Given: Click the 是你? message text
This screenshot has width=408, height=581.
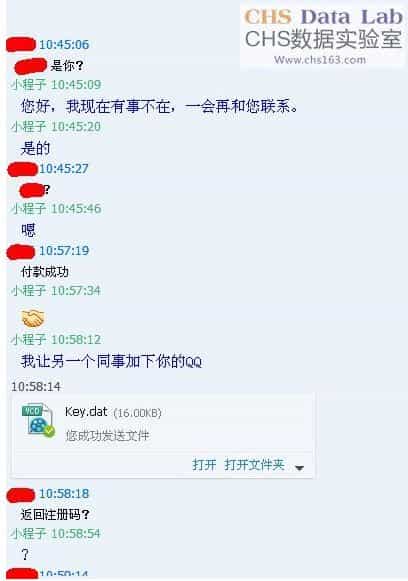Looking at the screenshot, I should pos(67,66).
